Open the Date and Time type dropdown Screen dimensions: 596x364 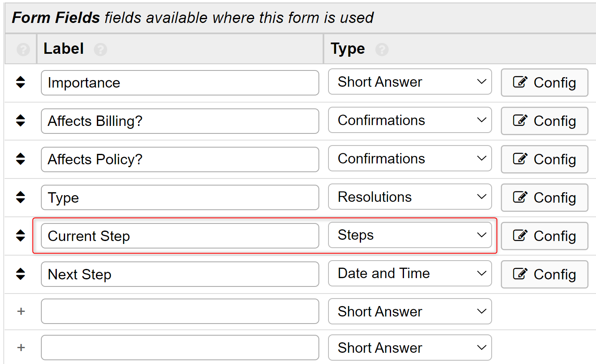pos(409,274)
